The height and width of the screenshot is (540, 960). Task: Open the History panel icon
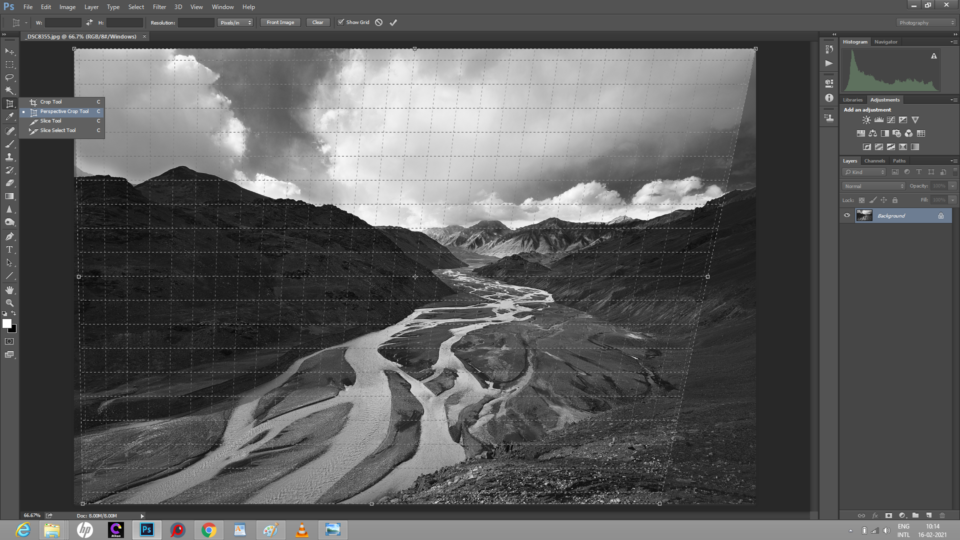tap(829, 50)
